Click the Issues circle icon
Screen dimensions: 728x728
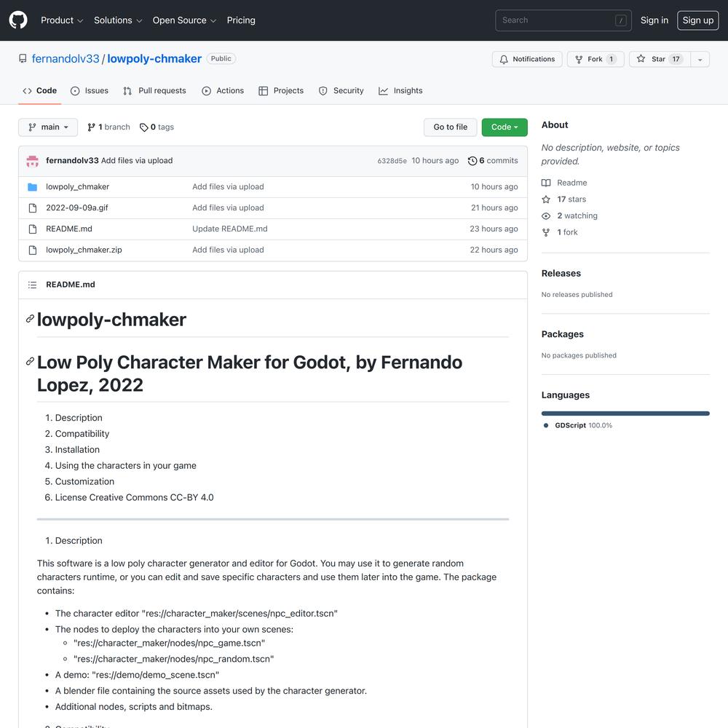(75, 91)
